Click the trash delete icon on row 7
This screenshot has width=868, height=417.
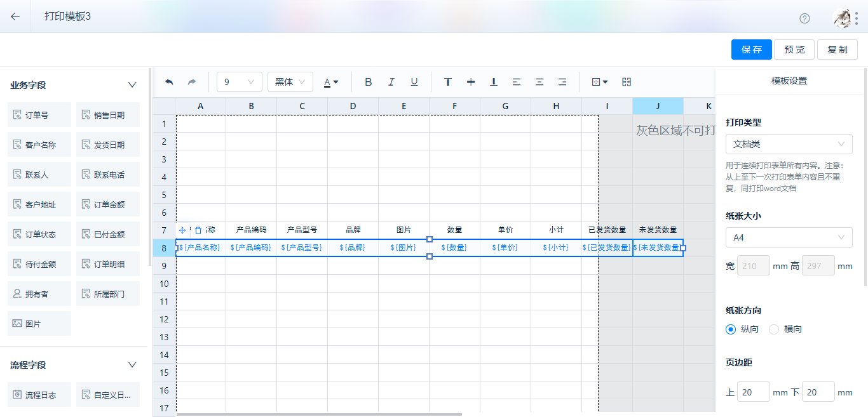[x=198, y=230]
